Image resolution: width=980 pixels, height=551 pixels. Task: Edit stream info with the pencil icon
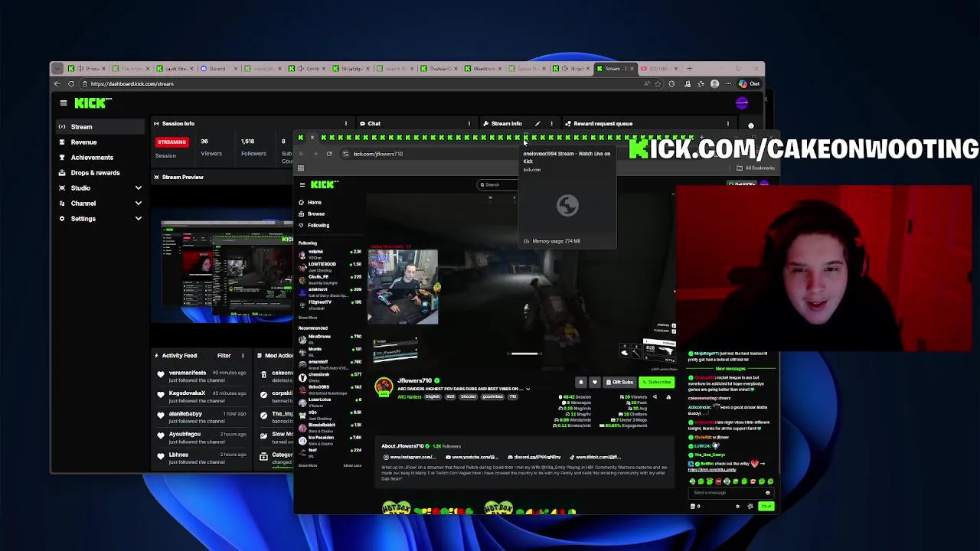click(x=537, y=123)
